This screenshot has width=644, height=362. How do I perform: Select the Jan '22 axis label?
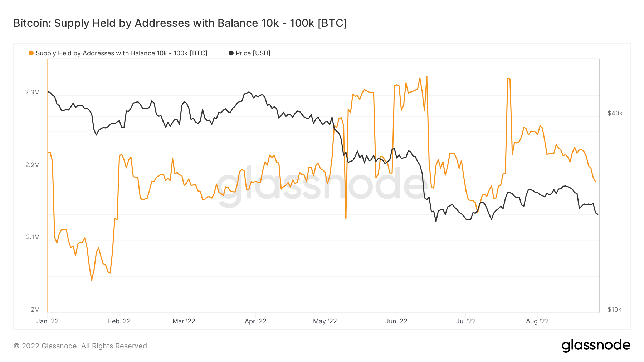48,321
